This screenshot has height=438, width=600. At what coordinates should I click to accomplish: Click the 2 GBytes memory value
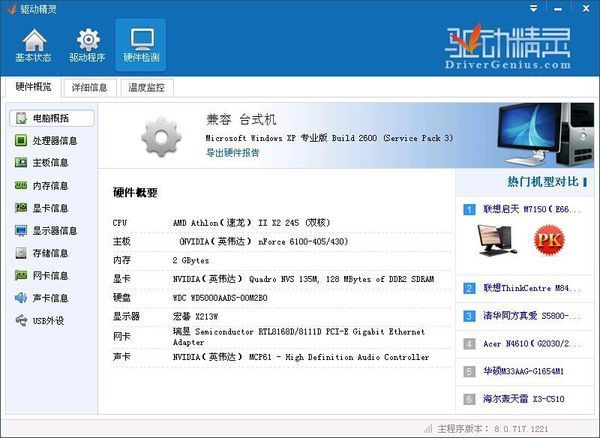191,261
